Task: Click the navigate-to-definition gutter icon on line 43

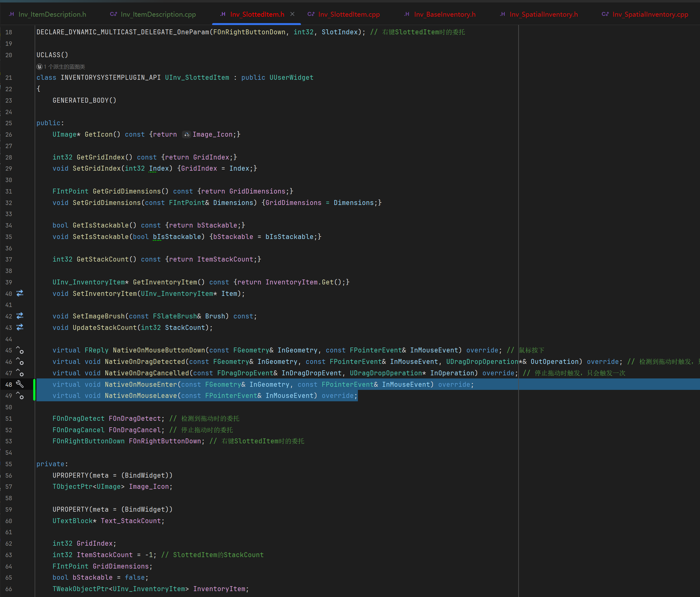Action: point(20,327)
